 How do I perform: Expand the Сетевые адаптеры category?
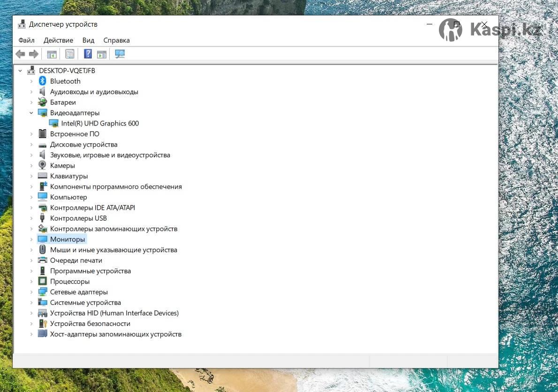pos(31,292)
